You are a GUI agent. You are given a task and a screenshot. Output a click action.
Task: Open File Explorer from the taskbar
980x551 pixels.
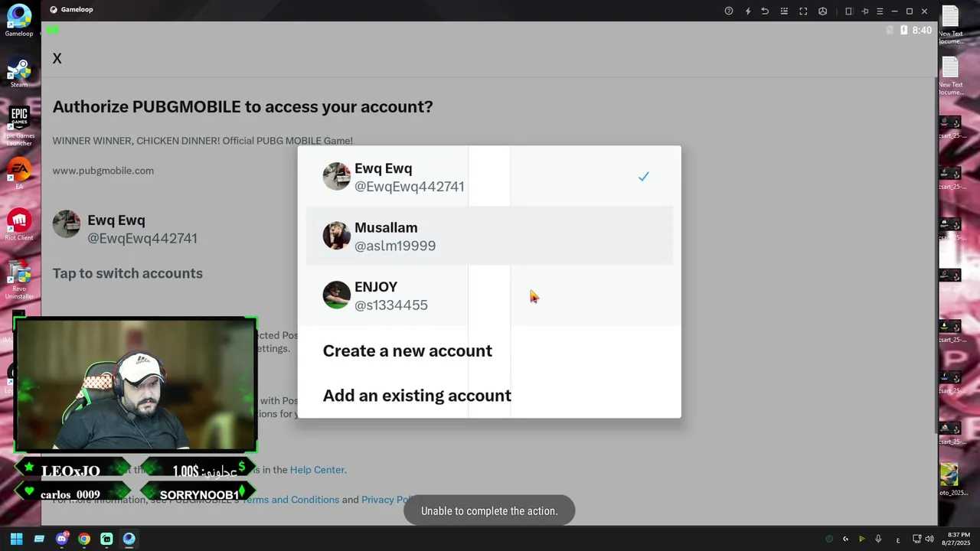39,539
